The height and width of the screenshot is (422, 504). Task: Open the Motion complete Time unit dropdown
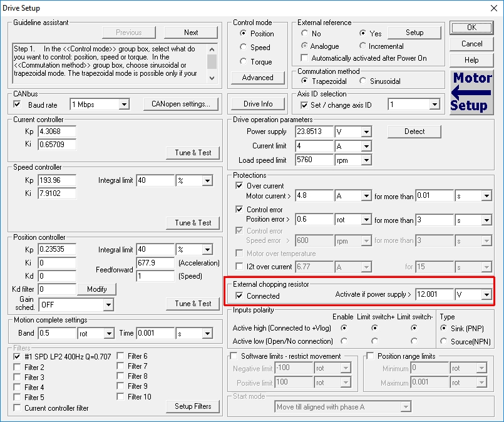207,333
